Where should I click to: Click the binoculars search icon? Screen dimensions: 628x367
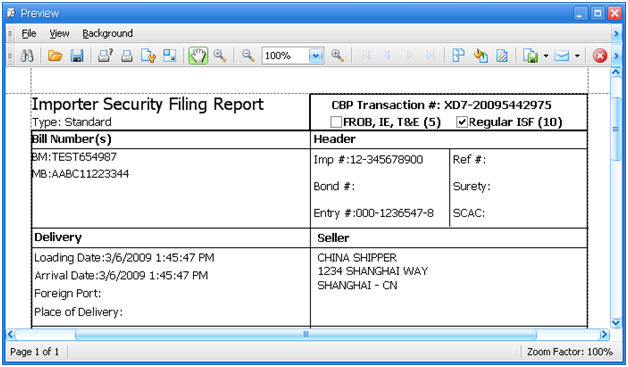(x=27, y=56)
